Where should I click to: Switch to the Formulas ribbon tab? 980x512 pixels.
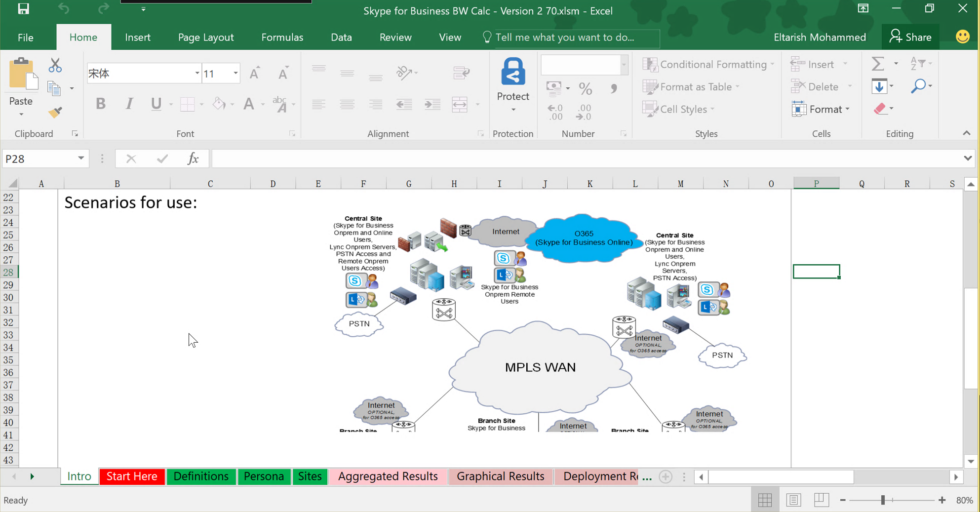[282, 38]
